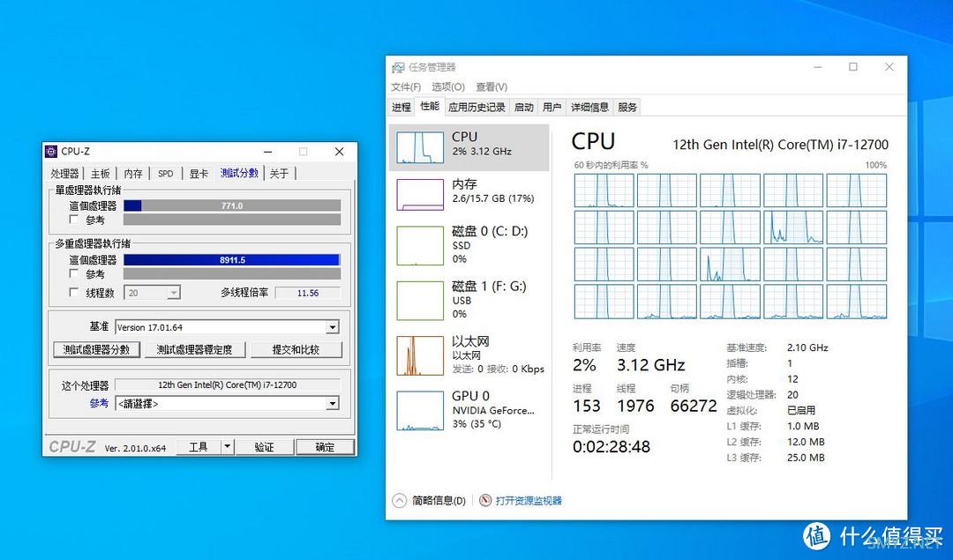The width and height of the screenshot is (953, 560).
Task: Open the 查看(V) menu in Task Manager
Action: (x=492, y=86)
